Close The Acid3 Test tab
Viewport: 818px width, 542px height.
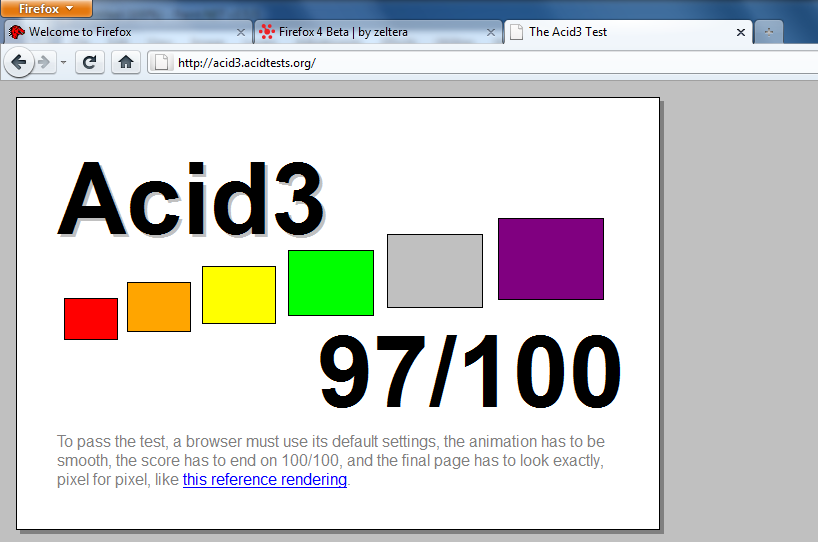click(x=740, y=32)
